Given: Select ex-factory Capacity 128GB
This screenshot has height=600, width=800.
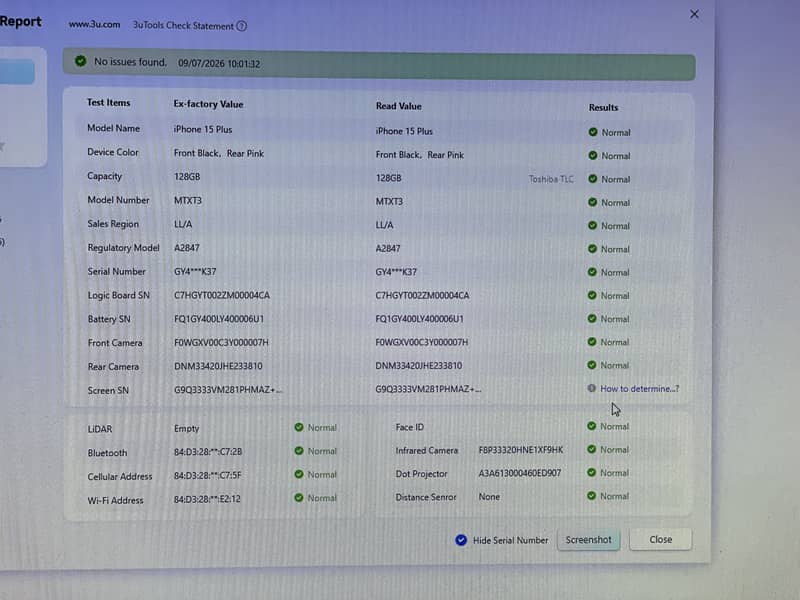Looking at the screenshot, I should pos(187,177).
